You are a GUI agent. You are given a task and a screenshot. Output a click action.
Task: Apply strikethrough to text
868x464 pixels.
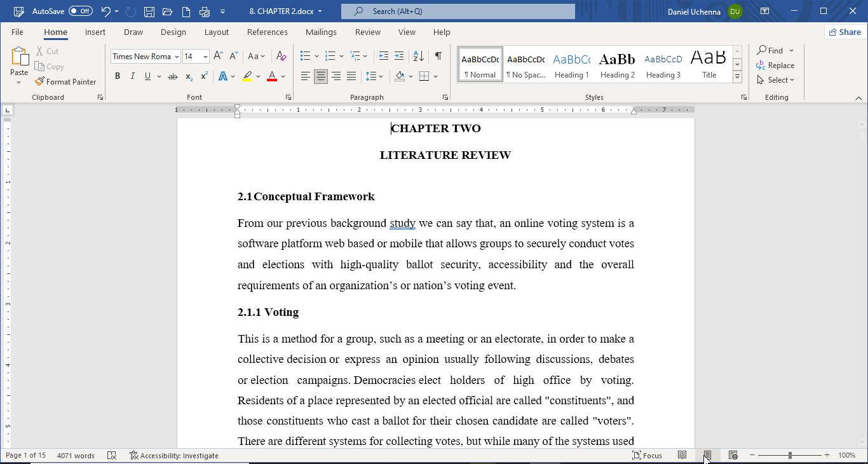pos(172,76)
